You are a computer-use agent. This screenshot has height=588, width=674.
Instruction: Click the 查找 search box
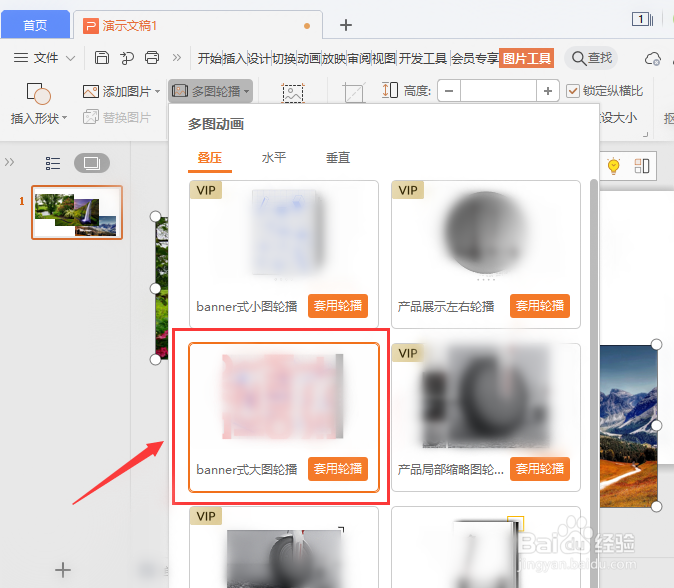(591, 58)
